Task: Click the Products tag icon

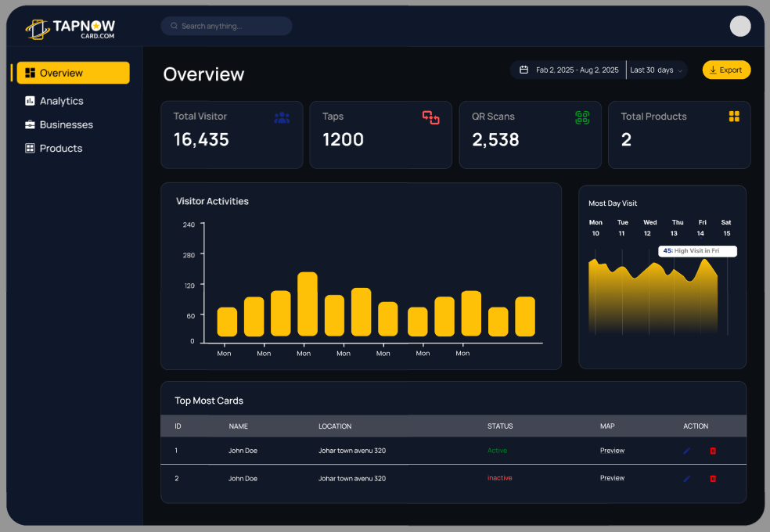Action: click(28, 148)
